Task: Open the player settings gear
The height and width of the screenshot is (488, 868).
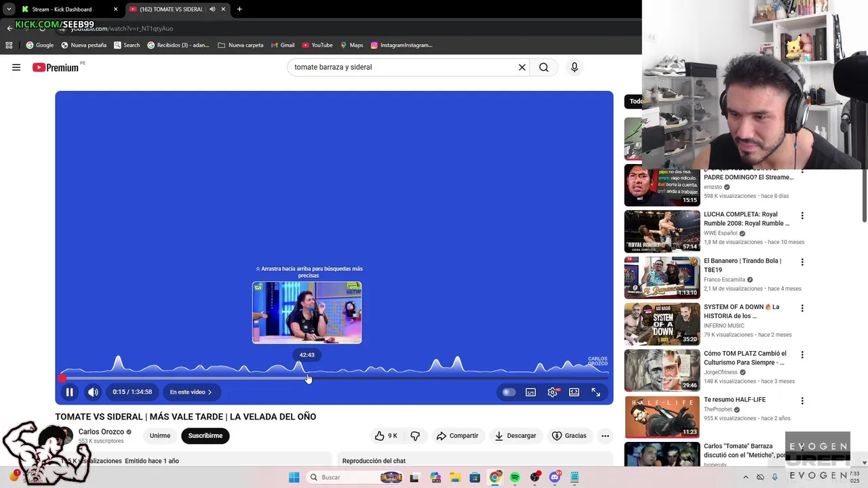Action: (x=553, y=392)
